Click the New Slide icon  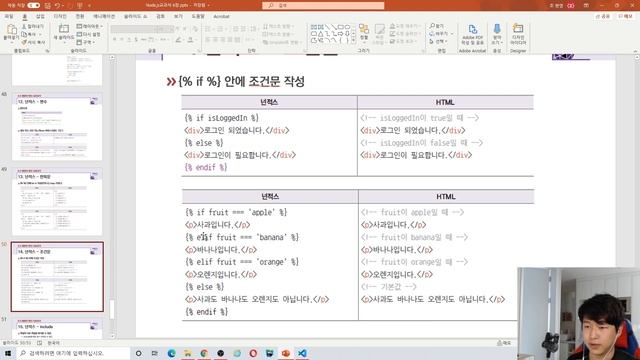(x=64, y=29)
